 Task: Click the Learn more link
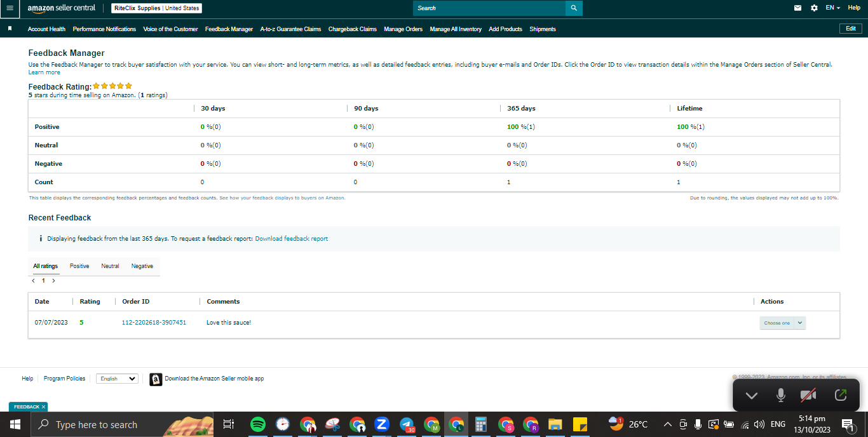tap(44, 72)
